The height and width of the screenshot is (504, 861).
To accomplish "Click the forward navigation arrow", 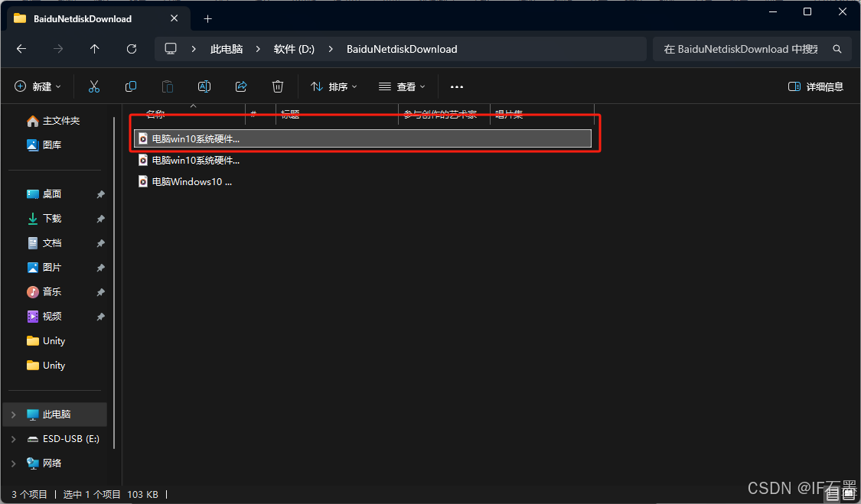I will tap(58, 49).
